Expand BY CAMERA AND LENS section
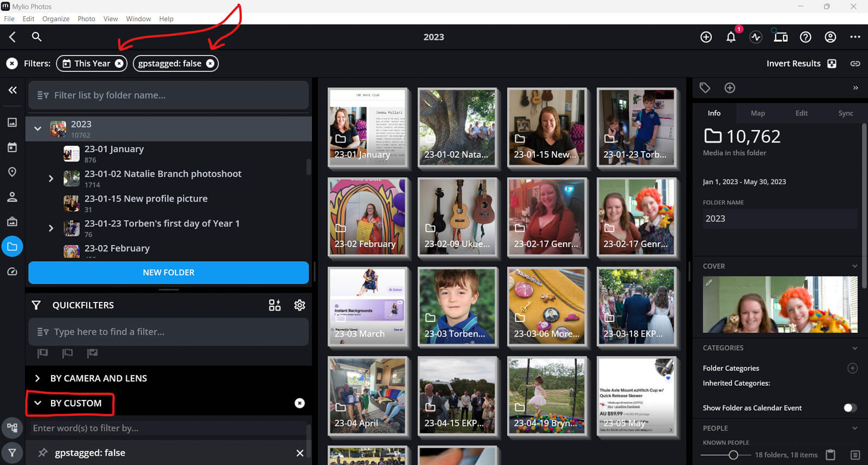Image resolution: width=868 pixels, height=465 pixels. point(37,378)
